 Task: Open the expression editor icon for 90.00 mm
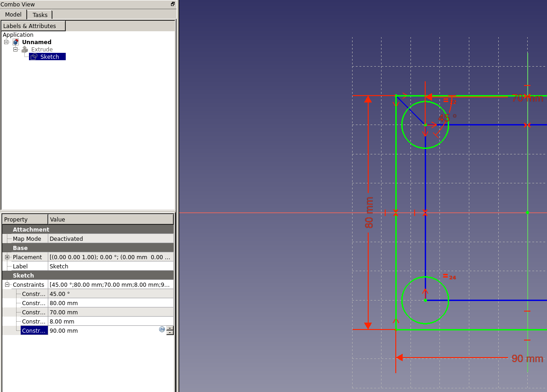tap(162, 329)
